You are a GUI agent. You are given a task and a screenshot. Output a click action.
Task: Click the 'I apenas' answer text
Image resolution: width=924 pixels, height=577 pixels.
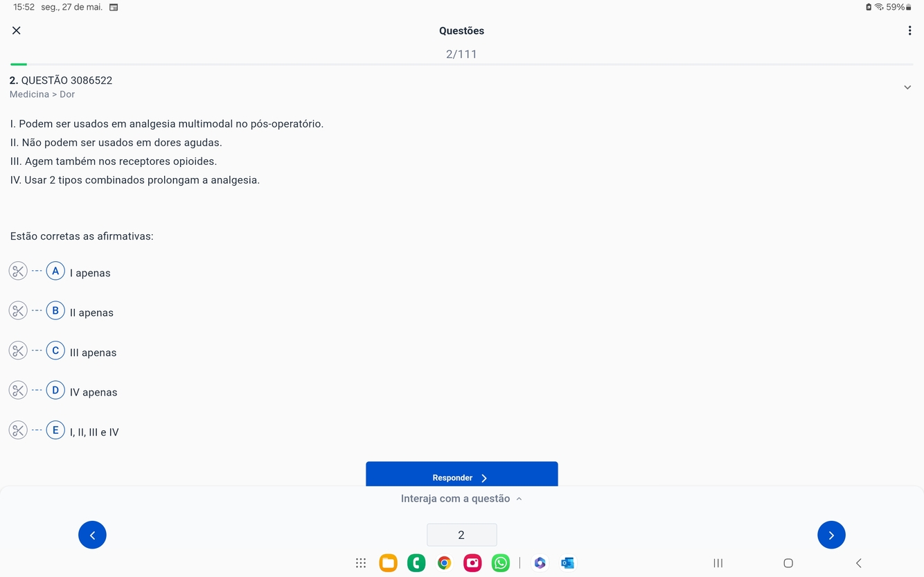[90, 273]
